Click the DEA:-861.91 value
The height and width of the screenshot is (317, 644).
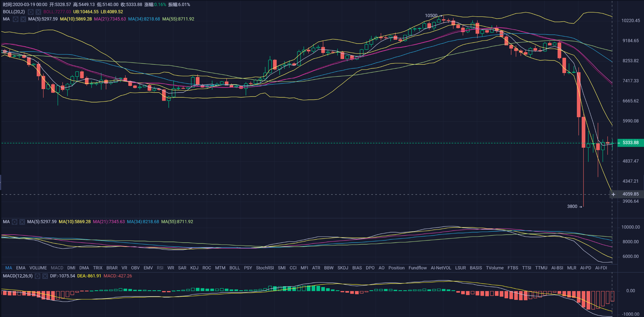(x=89, y=276)
